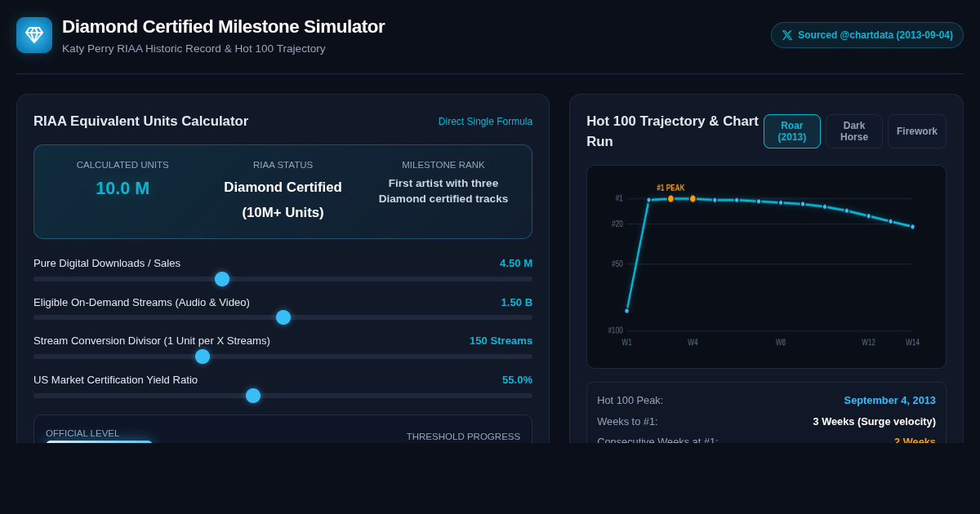
Task: Click the RIAA Equivalent Units Calculator heading
Action: click(x=141, y=122)
